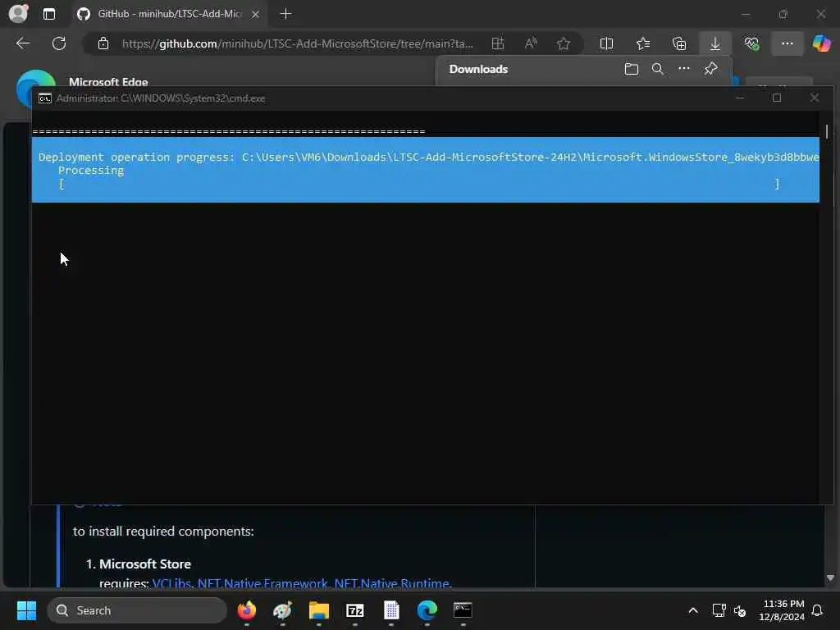The height and width of the screenshot is (630, 840).
Task: Open Edge Settings and more menu
Action: pyautogui.click(x=787, y=43)
